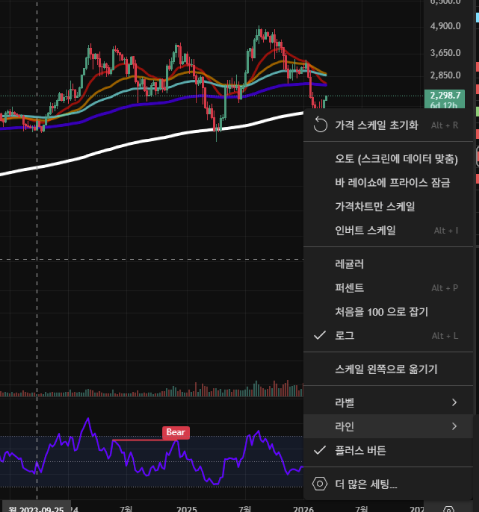This screenshot has height=512, width=479.
Task: Expand the 라인 submenu chevron
Action: 454,426
